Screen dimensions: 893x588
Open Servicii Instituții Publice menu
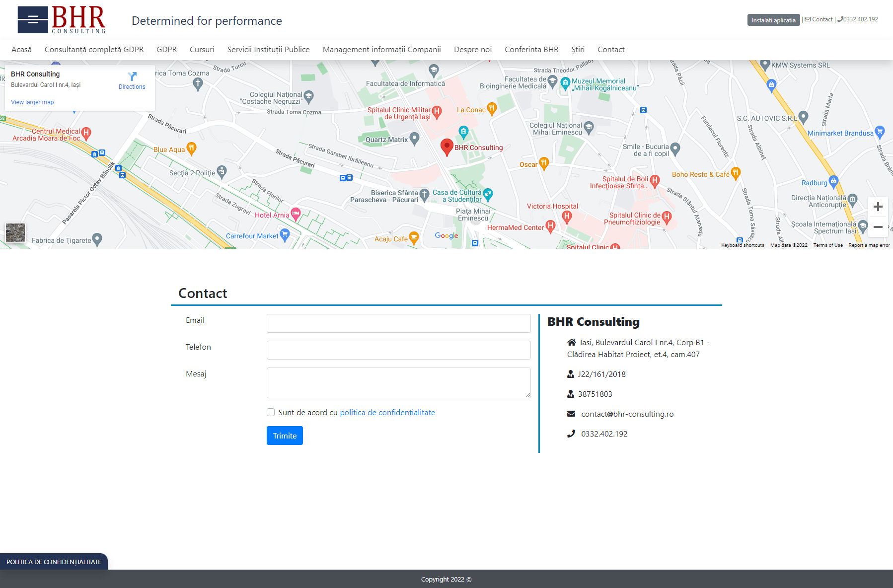(x=269, y=50)
